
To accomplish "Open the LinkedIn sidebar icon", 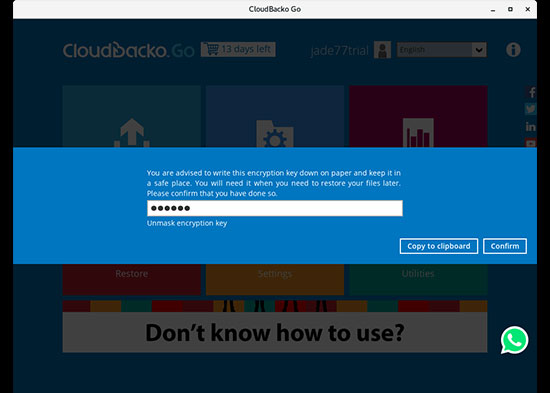I will 531,126.
